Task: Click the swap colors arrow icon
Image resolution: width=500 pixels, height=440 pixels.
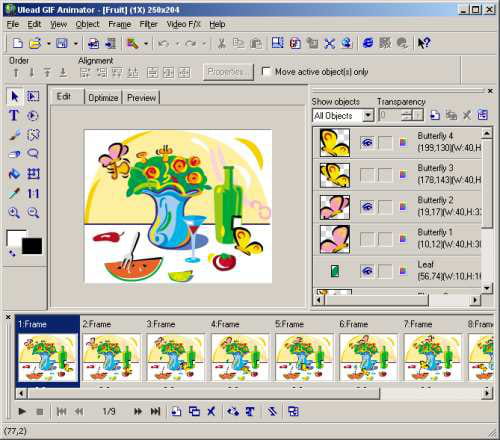Action: pos(12,253)
